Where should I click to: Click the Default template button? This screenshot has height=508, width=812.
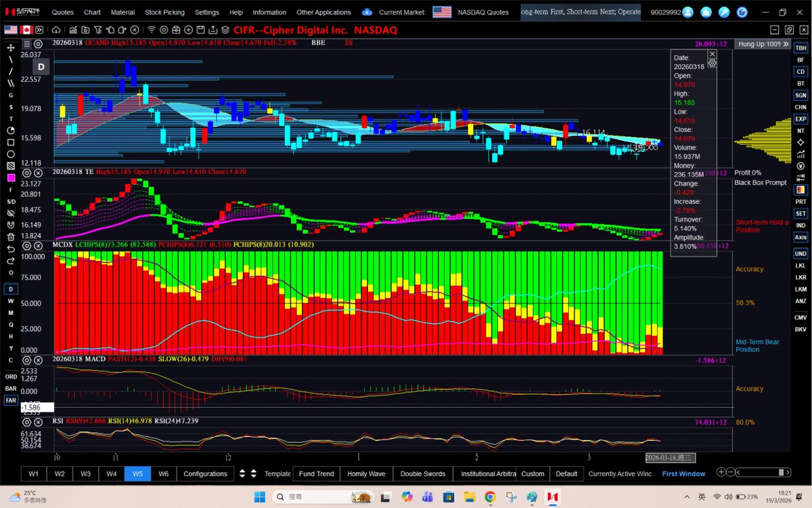[566, 473]
